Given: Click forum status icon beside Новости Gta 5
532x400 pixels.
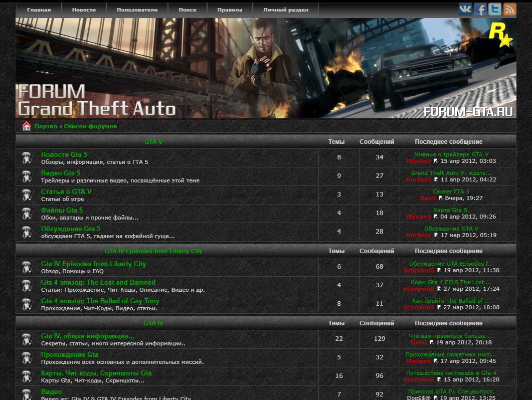Looking at the screenshot, I should [27, 158].
